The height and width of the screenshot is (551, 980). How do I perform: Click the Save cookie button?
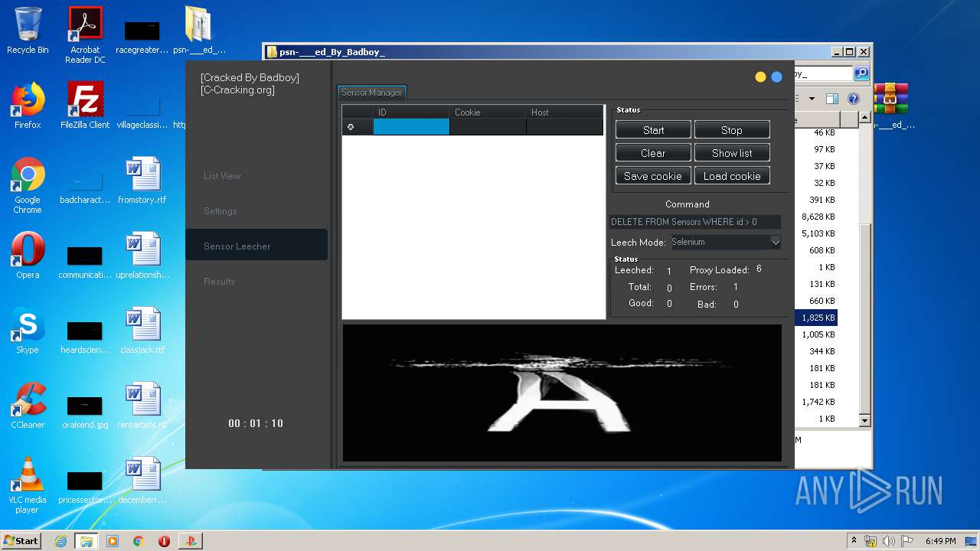coord(653,176)
